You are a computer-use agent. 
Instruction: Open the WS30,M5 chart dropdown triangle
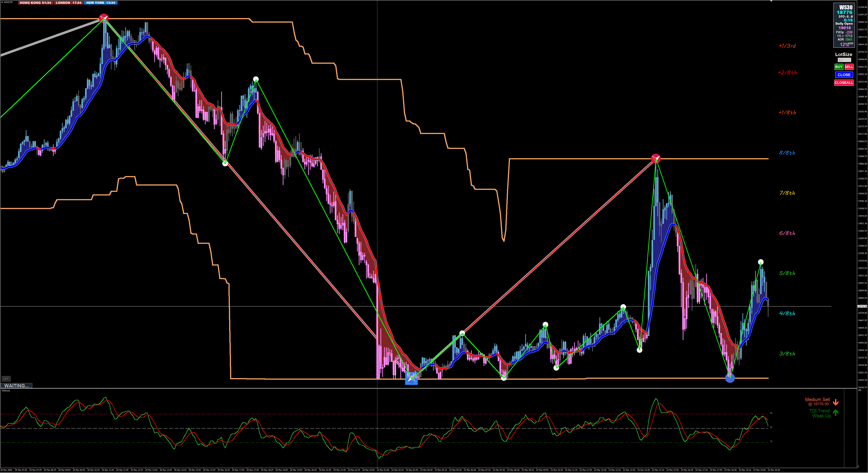click(x=2, y=2)
